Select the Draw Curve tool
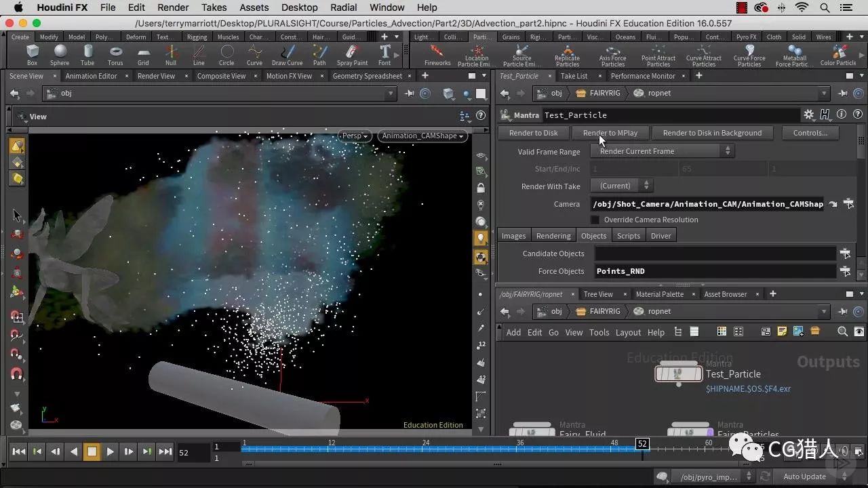 pos(287,56)
